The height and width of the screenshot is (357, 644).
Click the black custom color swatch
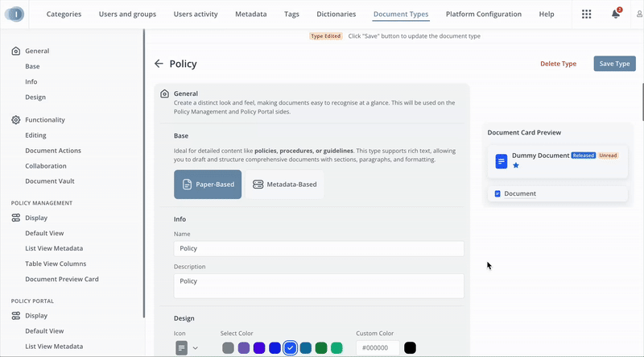click(410, 348)
